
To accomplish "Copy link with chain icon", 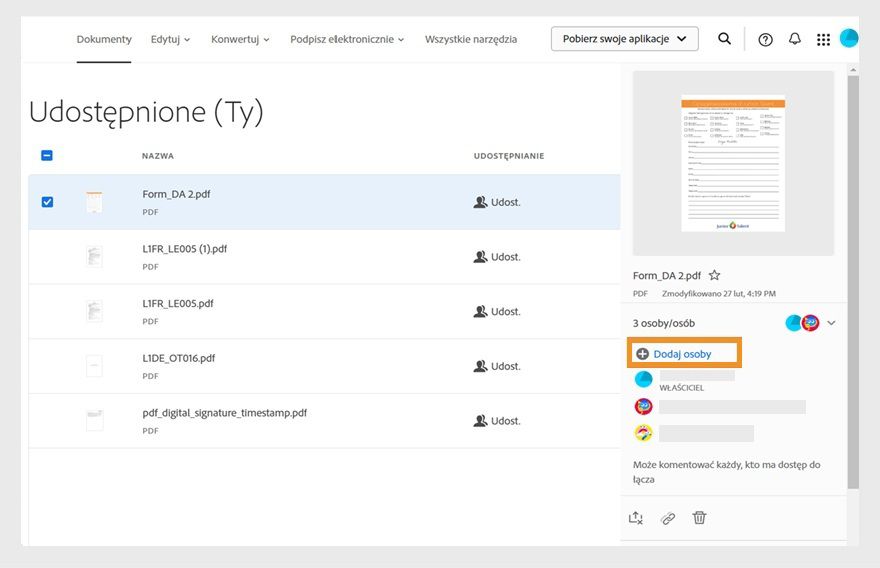I will tap(668, 518).
